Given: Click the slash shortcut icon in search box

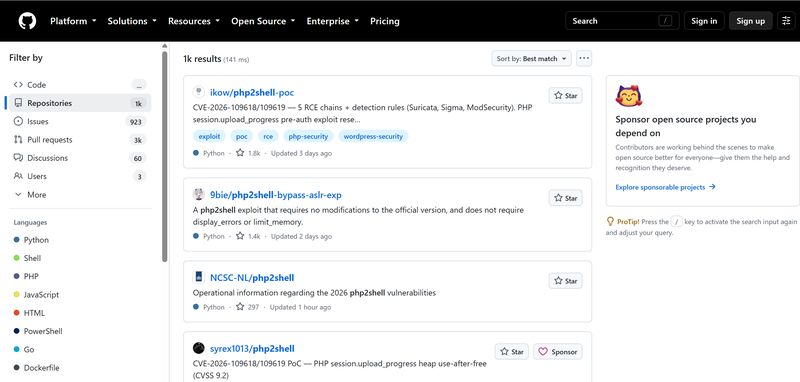Looking at the screenshot, I should point(665,21).
